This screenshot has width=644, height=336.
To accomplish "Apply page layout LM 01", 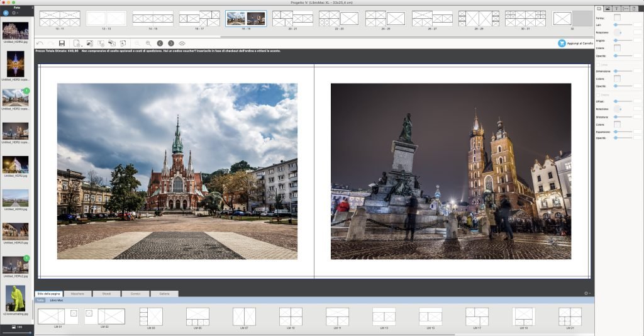I will pos(58,316).
